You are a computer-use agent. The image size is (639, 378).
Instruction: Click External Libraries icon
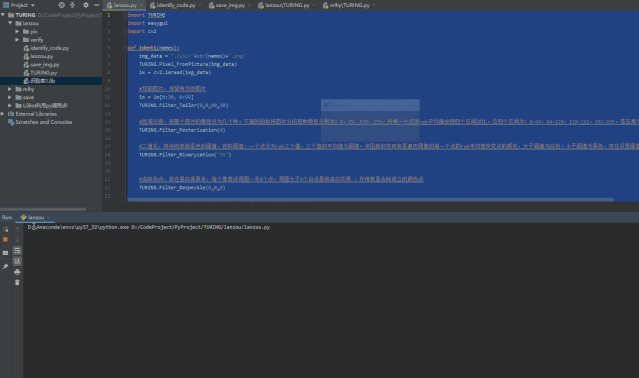click(x=11, y=114)
